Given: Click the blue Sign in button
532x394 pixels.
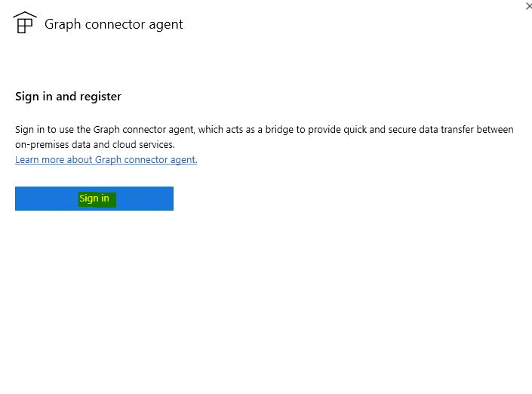Looking at the screenshot, I should click(94, 199).
